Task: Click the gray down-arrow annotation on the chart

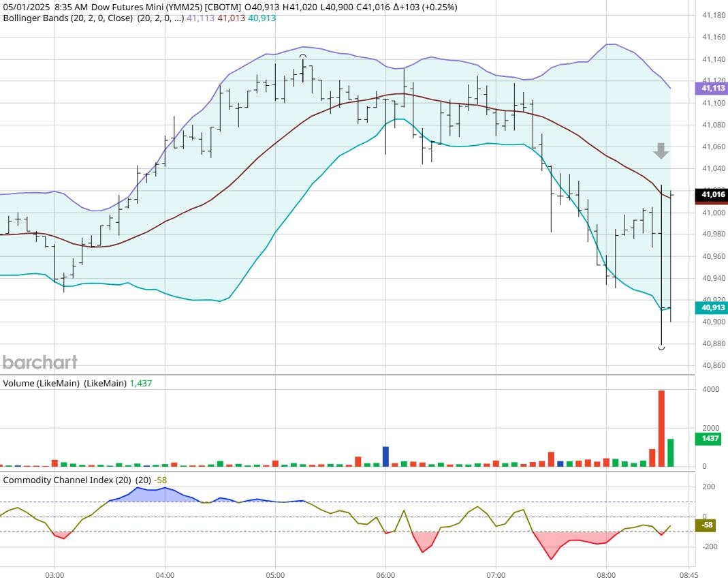Action: [x=660, y=151]
